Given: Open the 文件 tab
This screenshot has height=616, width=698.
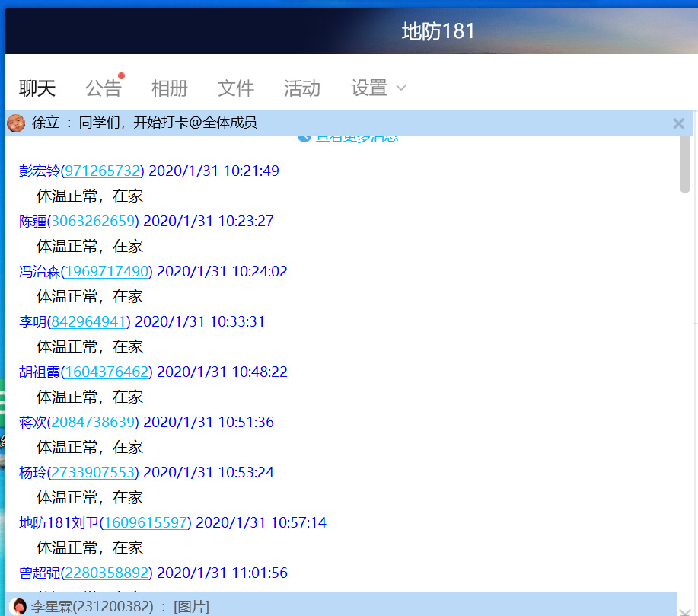Looking at the screenshot, I should pos(236,88).
